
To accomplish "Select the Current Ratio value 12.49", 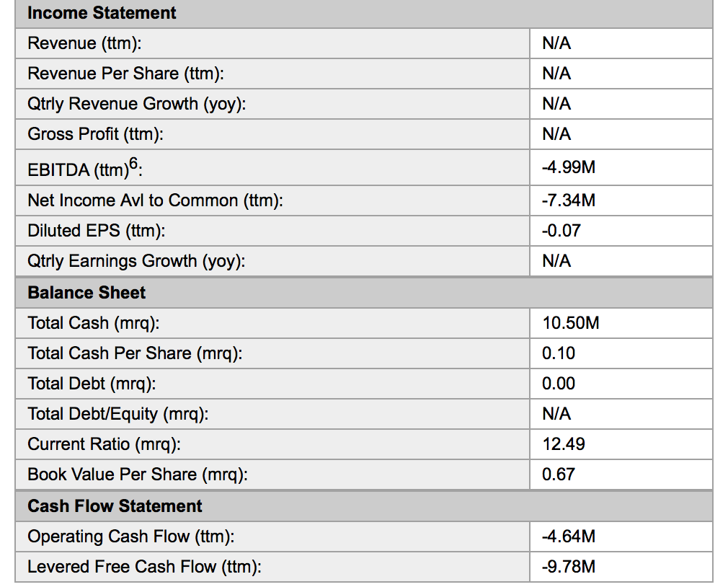I will [563, 444].
